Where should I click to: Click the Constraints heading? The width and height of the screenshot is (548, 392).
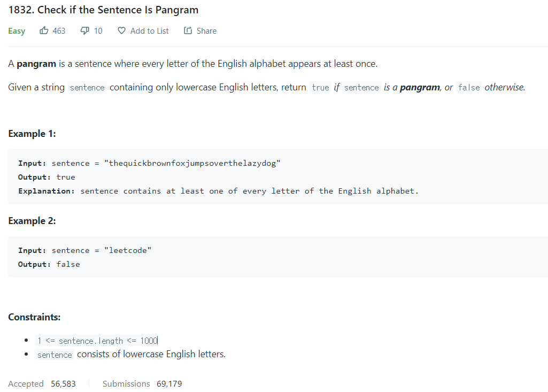click(x=34, y=317)
